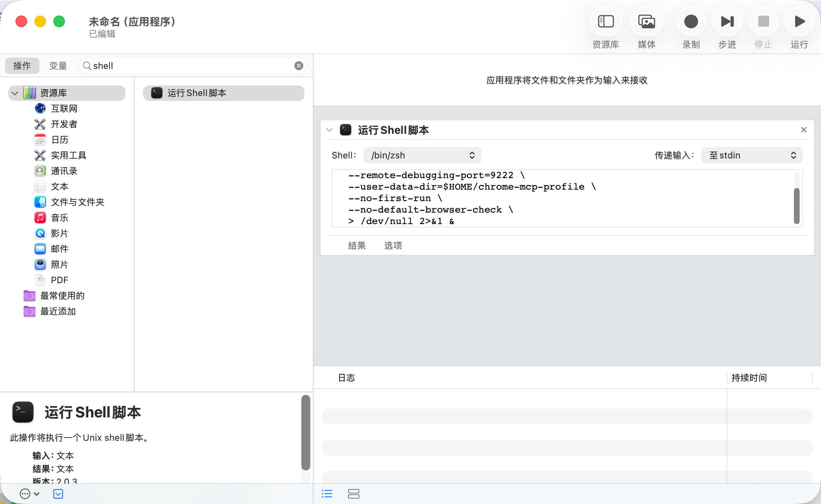
Task: Show the 选项 tab of the action
Action: tap(393, 245)
